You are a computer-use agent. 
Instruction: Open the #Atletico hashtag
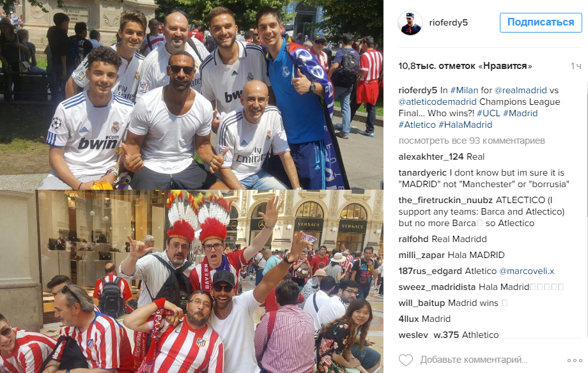tap(417, 125)
